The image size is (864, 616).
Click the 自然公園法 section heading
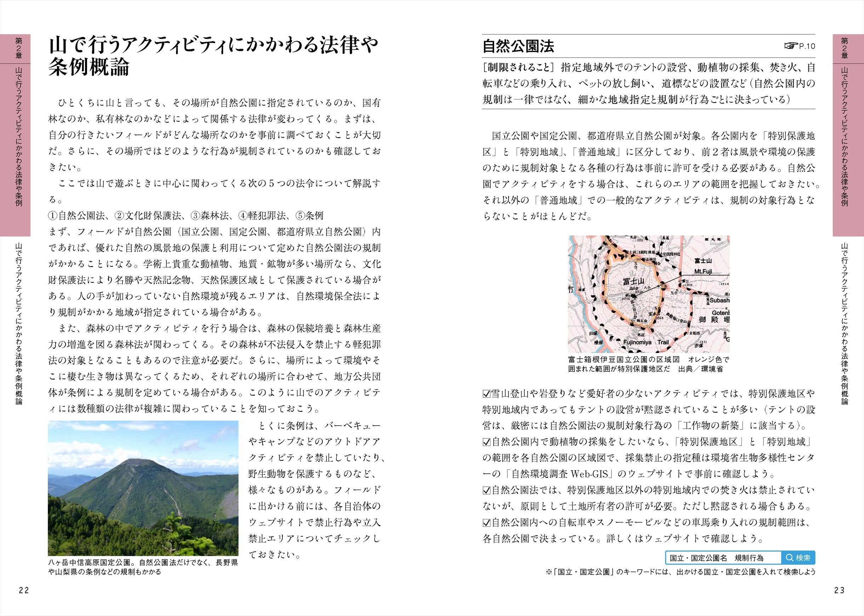coord(518,46)
